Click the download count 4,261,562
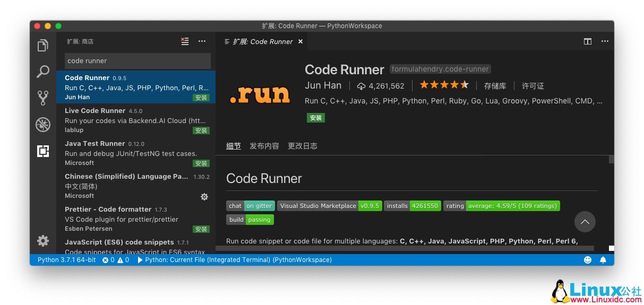Image resolution: width=644 pixels, height=305 pixels. point(380,86)
